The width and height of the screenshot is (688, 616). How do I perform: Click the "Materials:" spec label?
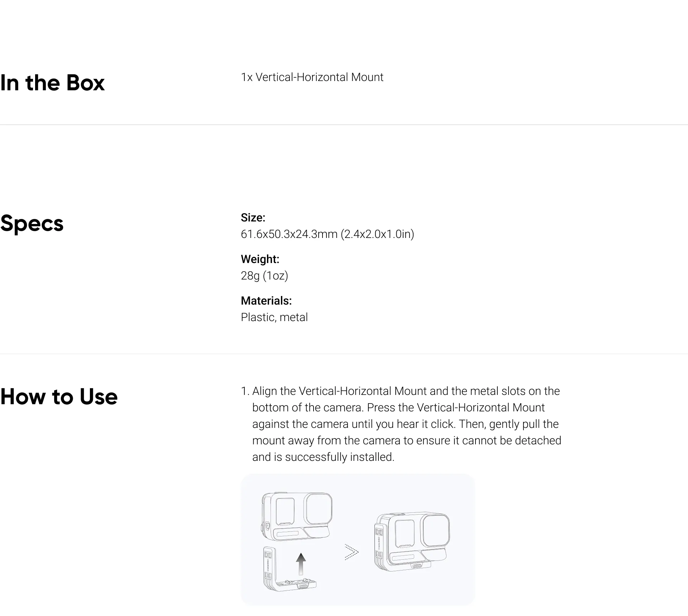pos(266,301)
